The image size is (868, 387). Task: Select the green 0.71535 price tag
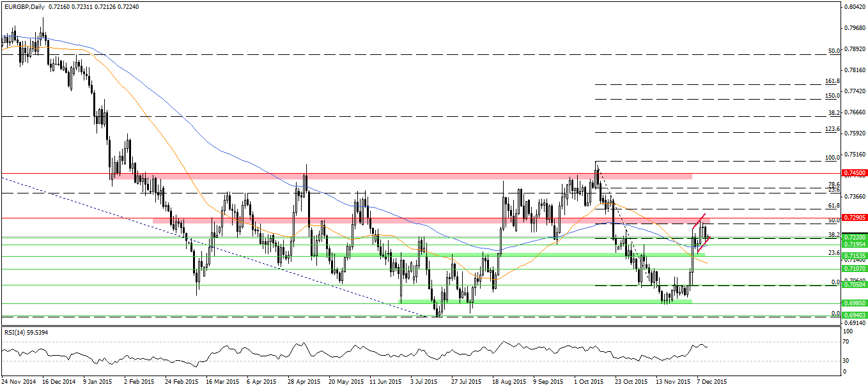[x=854, y=256]
